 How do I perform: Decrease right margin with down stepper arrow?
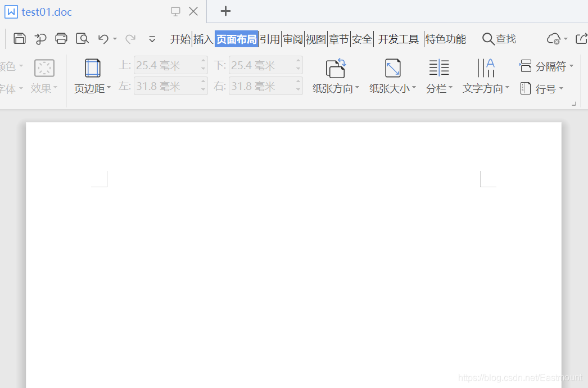click(x=298, y=90)
